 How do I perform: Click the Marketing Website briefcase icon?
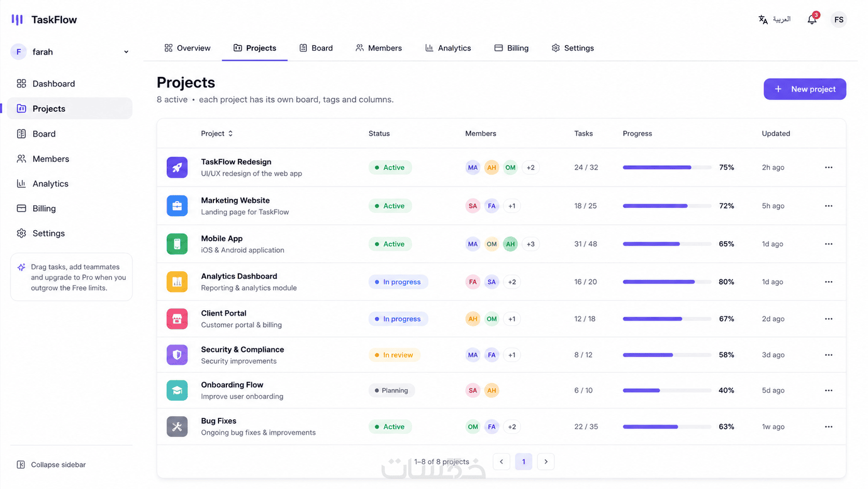pos(177,206)
